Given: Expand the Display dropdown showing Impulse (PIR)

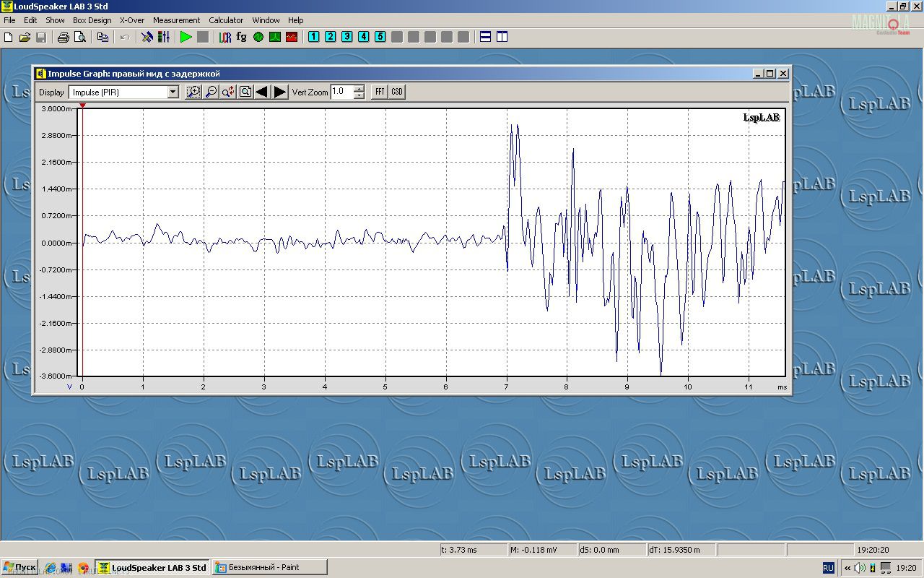Looking at the screenshot, I should (x=173, y=92).
